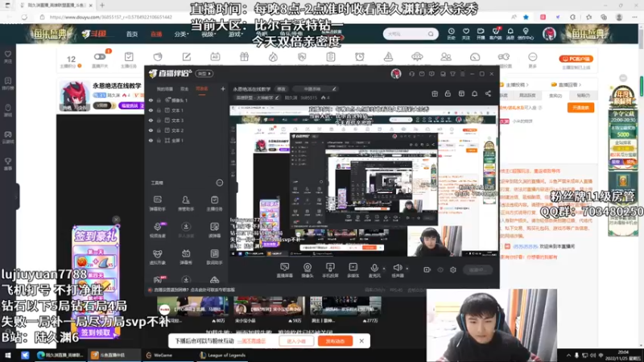The image size is (644, 362).
Task: Click the gift icon in companion header
Action: pyautogui.click(x=435, y=93)
